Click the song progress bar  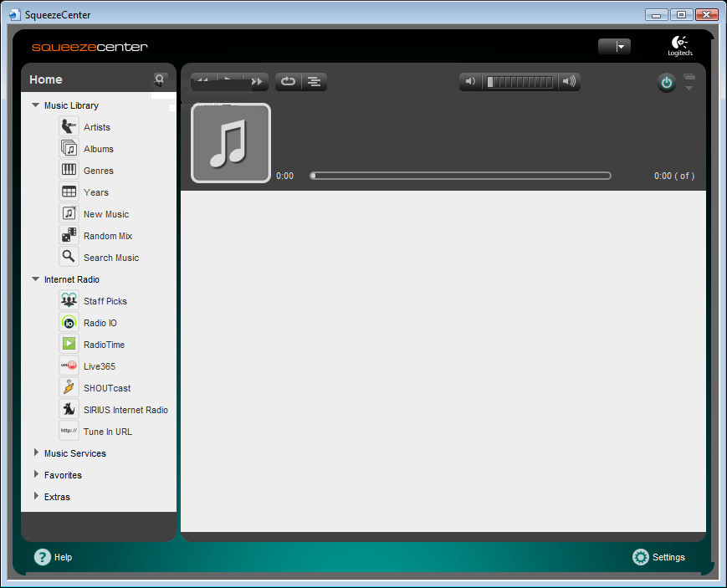pyautogui.click(x=460, y=176)
